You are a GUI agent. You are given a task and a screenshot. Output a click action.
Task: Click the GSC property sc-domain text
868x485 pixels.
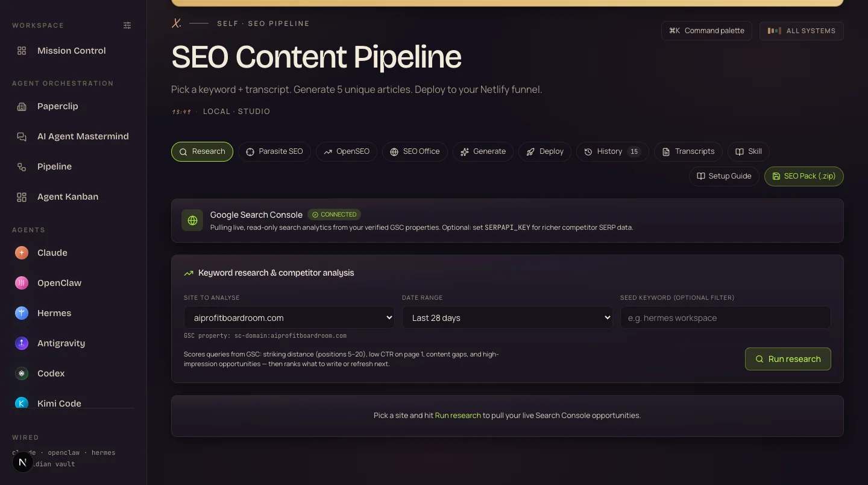point(265,335)
